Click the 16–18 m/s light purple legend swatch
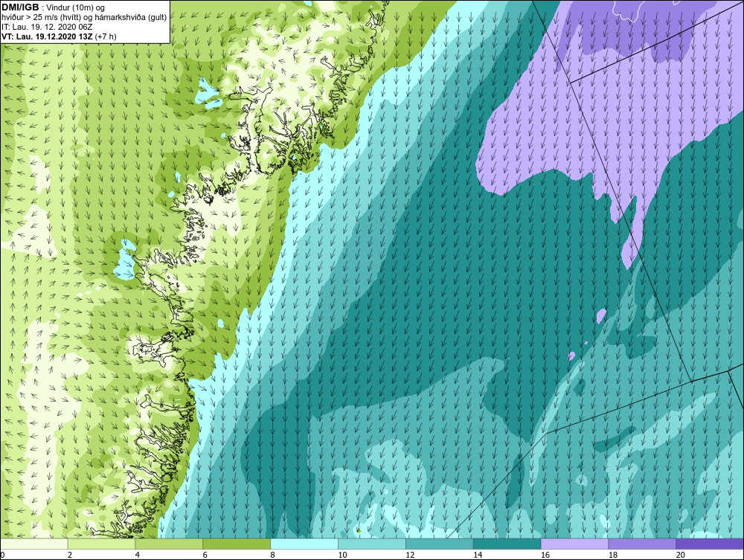744x560 pixels. tap(574, 544)
